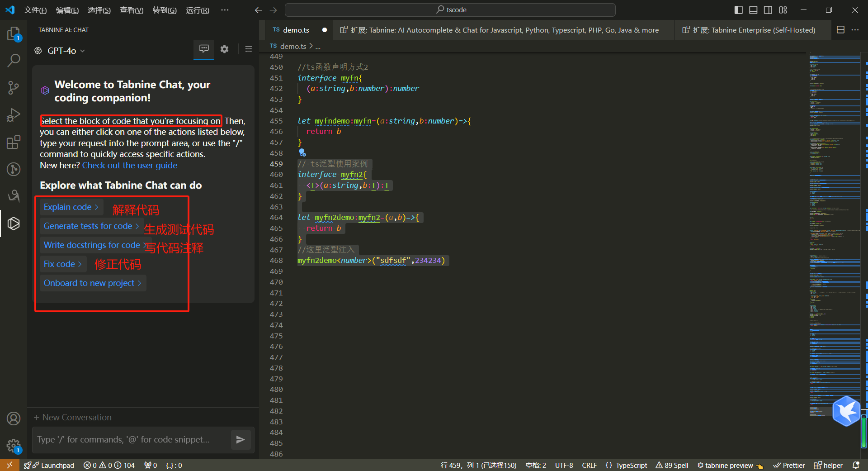Click the helper status bar item
Image resolution: width=868 pixels, height=471 pixels.
pos(828,465)
